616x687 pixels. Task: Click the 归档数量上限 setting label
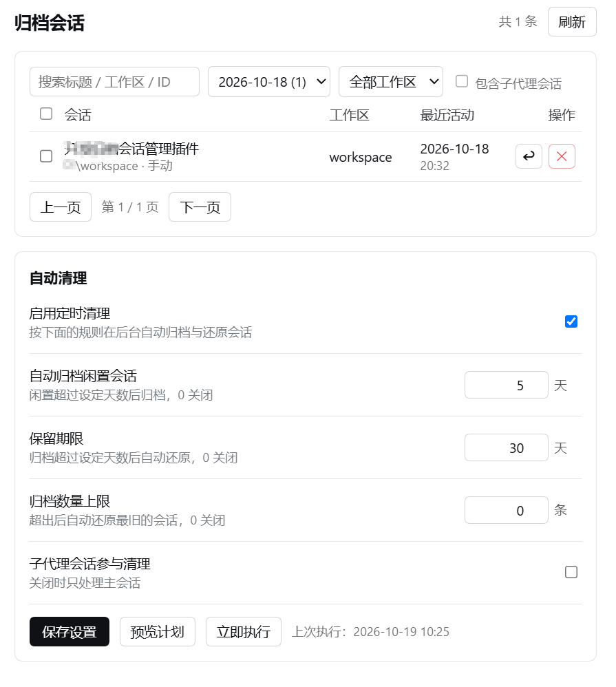[x=70, y=502]
